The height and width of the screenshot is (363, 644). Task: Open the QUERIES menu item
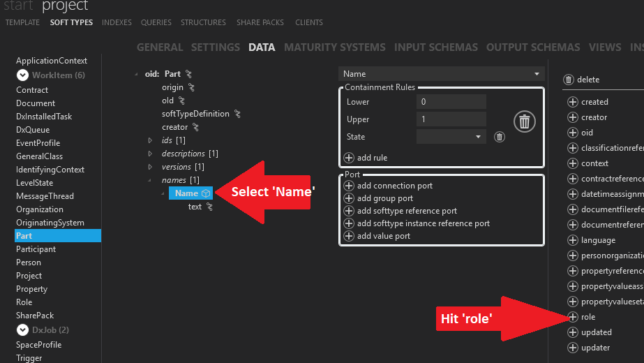(x=156, y=22)
